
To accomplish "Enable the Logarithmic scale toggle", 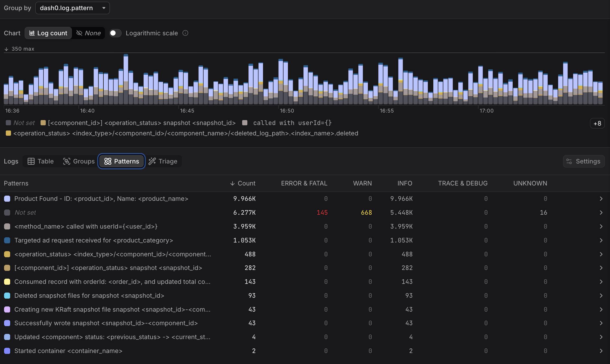I will (x=115, y=33).
